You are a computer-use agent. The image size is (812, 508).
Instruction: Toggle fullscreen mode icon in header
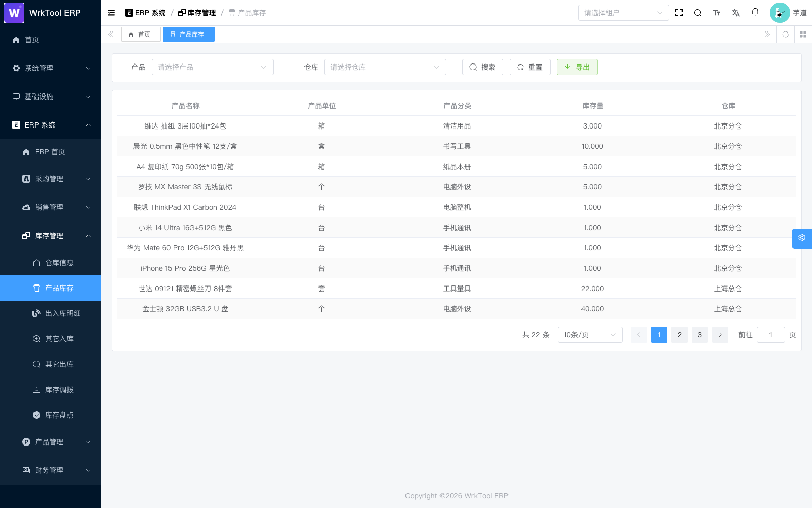click(x=679, y=13)
